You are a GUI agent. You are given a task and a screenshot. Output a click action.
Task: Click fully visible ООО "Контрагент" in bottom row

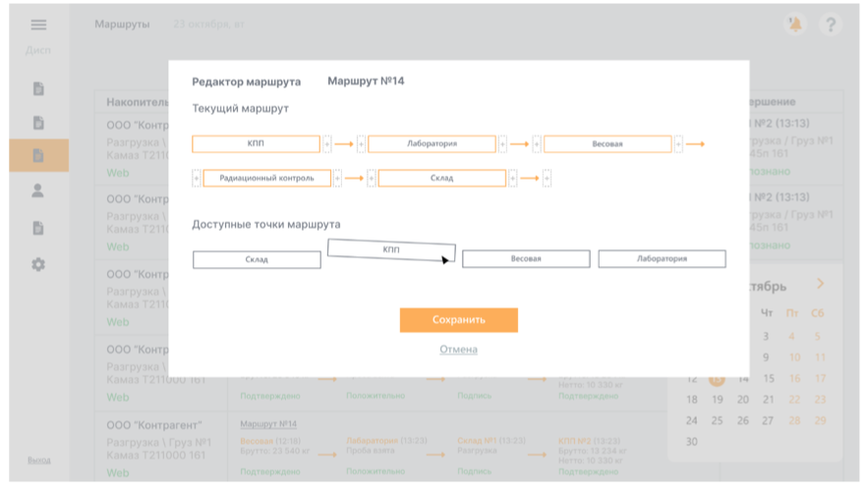pos(154,425)
